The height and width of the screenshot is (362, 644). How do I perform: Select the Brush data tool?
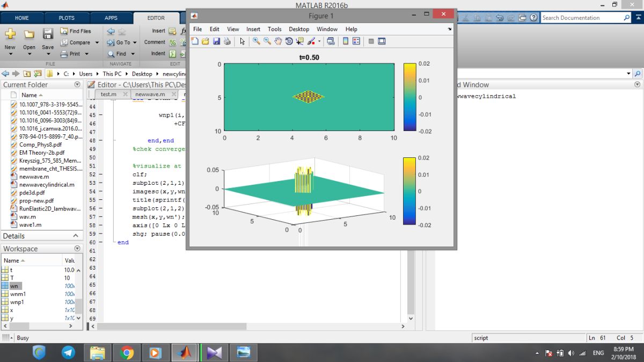click(311, 41)
